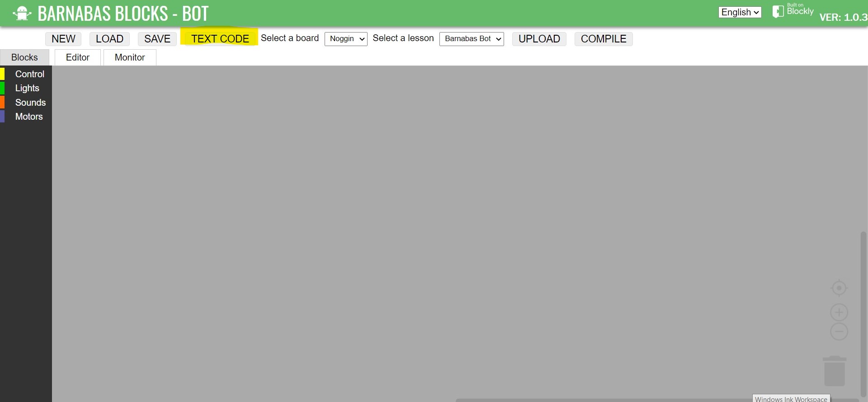Open the Barnabas Bot lesson dropdown
Image resolution: width=868 pixels, height=402 pixels.
click(x=472, y=39)
